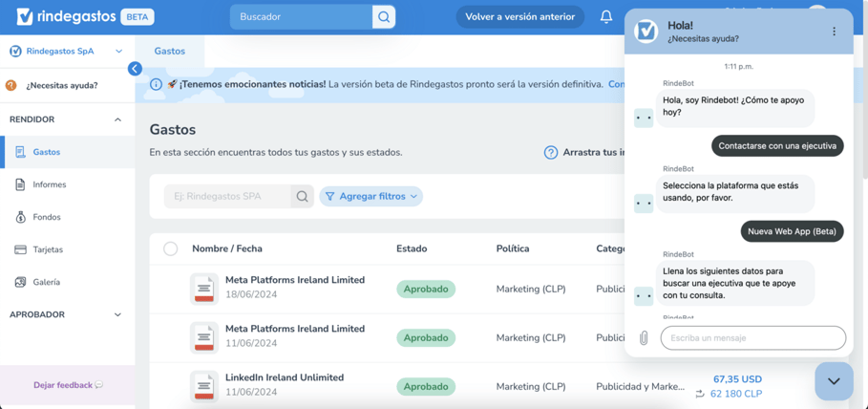Open chat options three-dot menu

pos(835,32)
